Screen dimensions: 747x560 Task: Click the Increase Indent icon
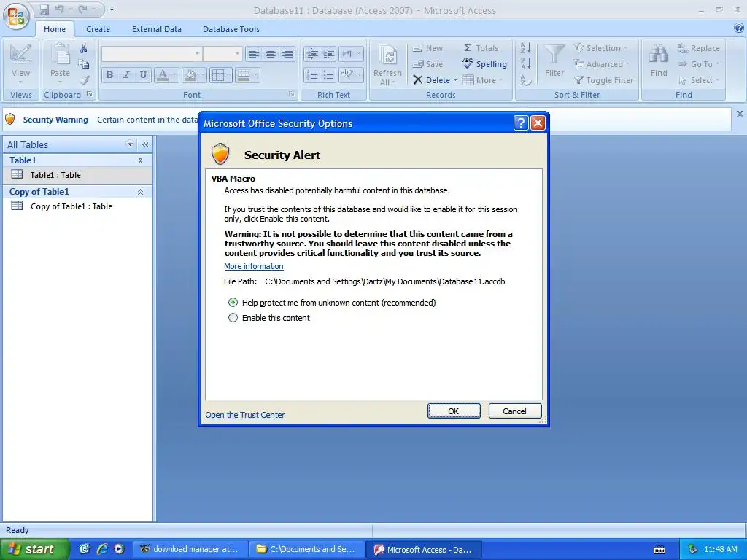[328, 53]
